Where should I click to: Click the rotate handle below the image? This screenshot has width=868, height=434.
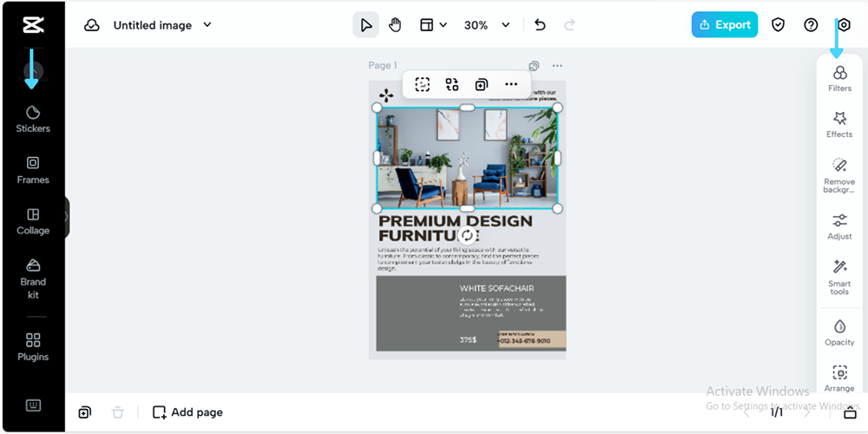467,234
